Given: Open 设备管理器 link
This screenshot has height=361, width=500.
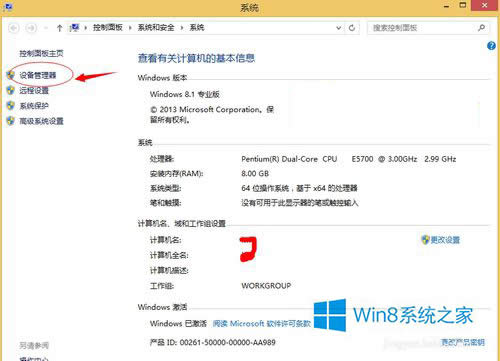Looking at the screenshot, I should click(x=38, y=75).
